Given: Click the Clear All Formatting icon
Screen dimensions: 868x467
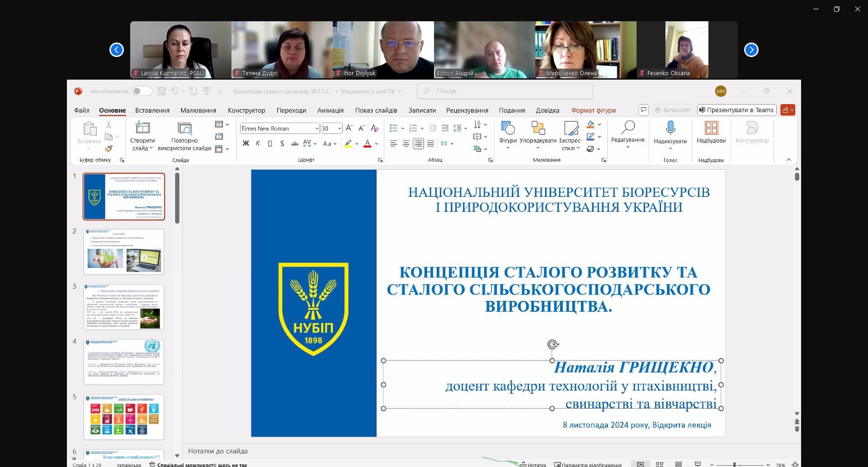Looking at the screenshot, I should coord(374,128).
